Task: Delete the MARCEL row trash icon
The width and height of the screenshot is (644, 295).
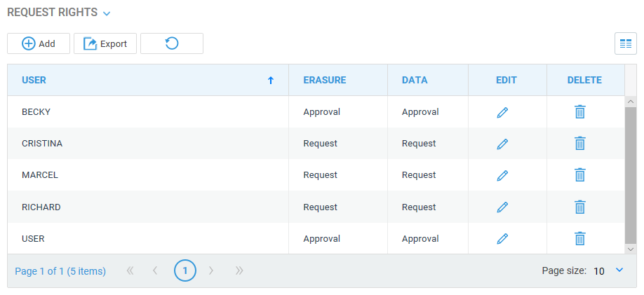Action: (579, 174)
